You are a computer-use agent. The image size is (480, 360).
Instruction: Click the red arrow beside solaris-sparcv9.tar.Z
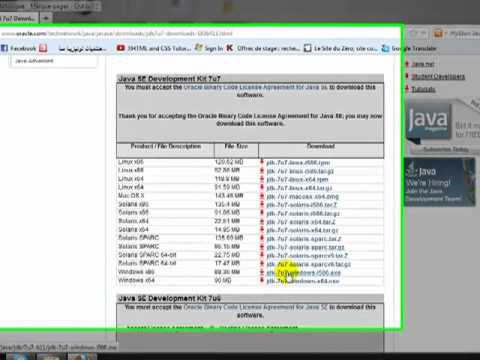pos(262,256)
